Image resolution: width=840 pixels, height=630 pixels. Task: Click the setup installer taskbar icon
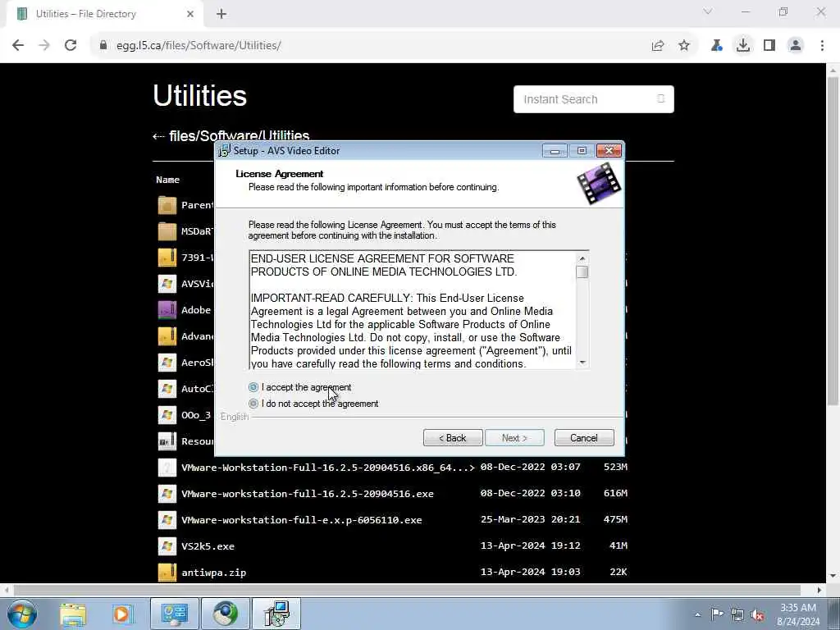[x=276, y=614]
